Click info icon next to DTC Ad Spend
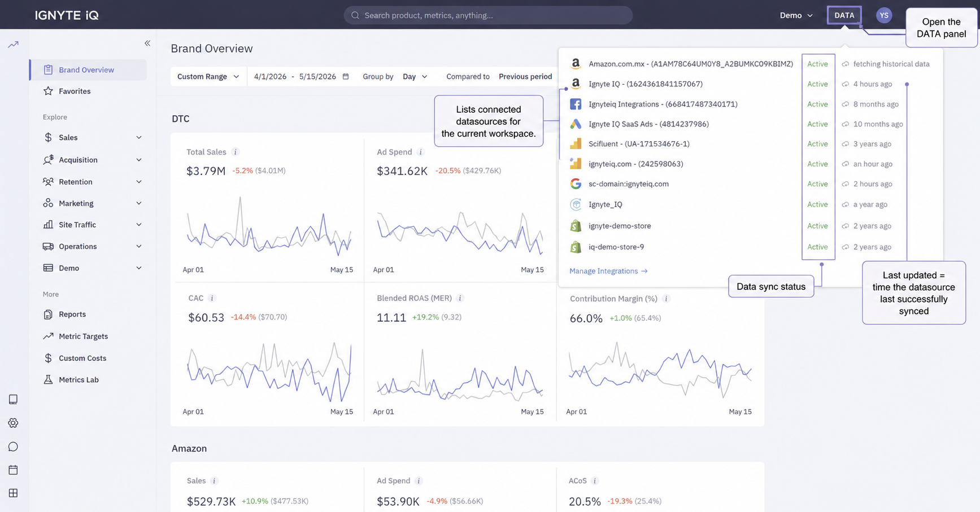980x512 pixels. pyautogui.click(x=420, y=152)
